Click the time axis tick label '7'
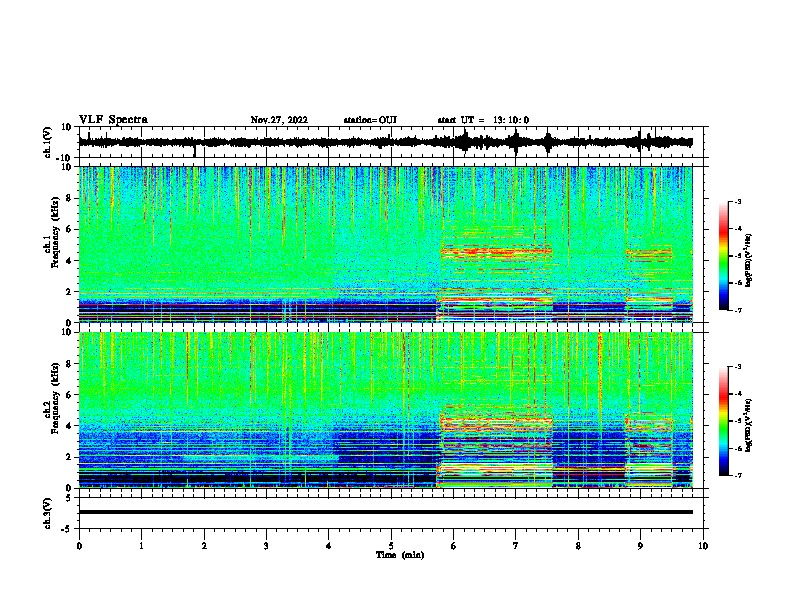The image size is (792, 612). click(516, 546)
